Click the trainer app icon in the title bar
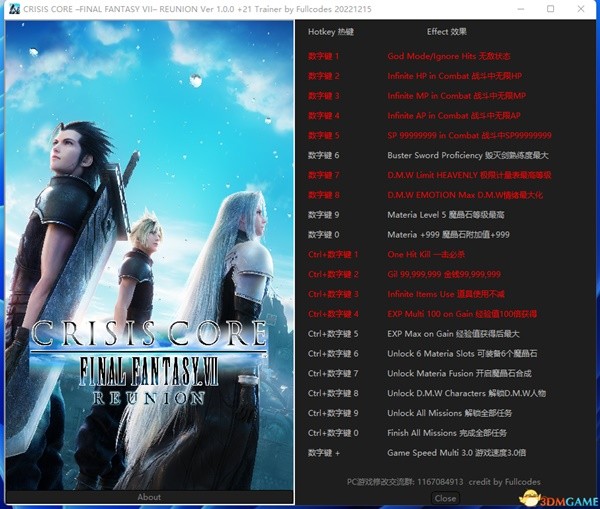The height and width of the screenshot is (509, 600). point(14,9)
